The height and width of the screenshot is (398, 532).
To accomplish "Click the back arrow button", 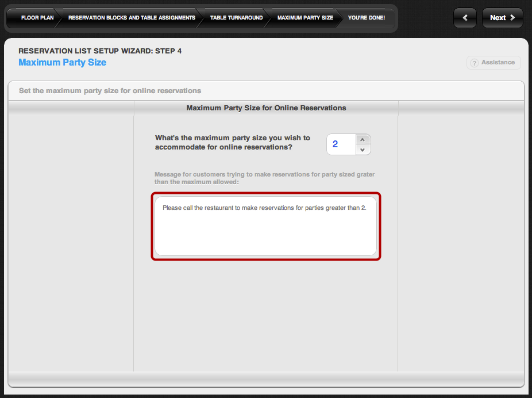I will click(x=465, y=18).
